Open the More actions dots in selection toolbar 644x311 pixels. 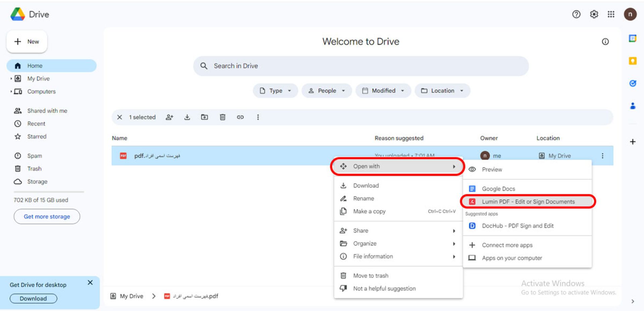tap(258, 117)
